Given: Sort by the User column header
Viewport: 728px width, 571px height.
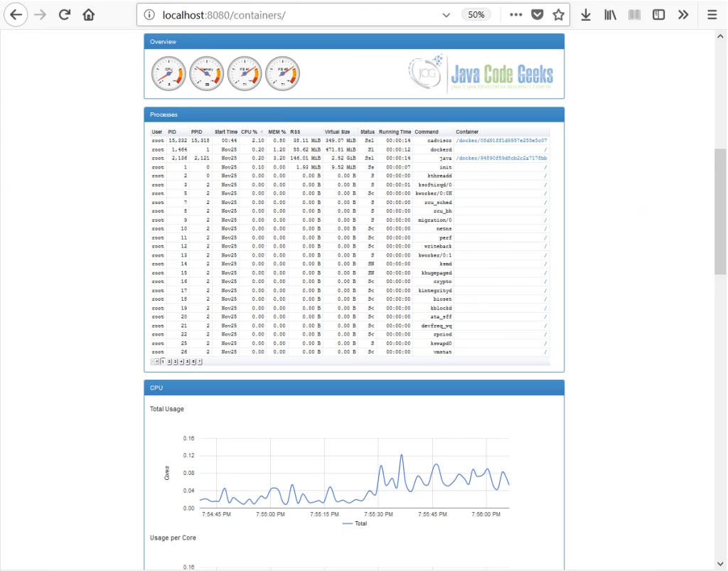Looking at the screenshot, I should coord(157,132).
